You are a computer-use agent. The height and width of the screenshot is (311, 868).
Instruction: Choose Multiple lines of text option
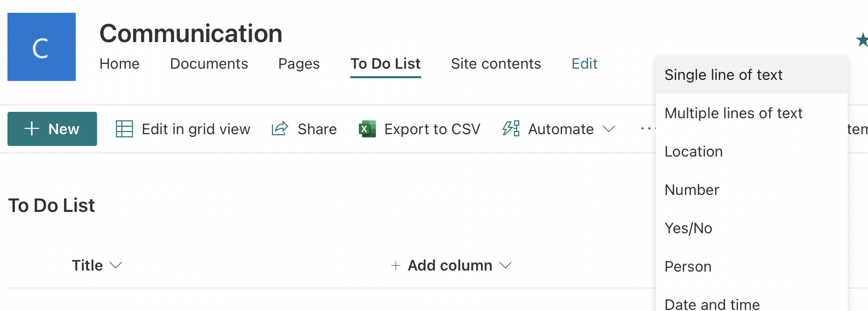[x=733, y=113]
